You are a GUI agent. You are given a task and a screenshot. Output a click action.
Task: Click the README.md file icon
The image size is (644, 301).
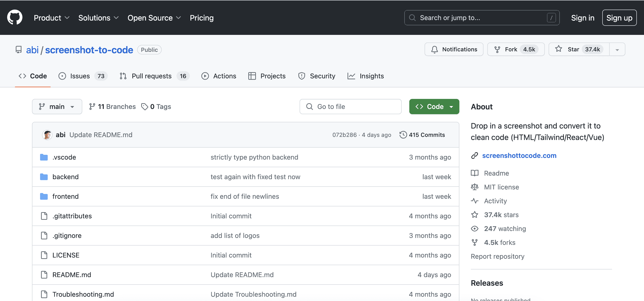tap(44, 275)
